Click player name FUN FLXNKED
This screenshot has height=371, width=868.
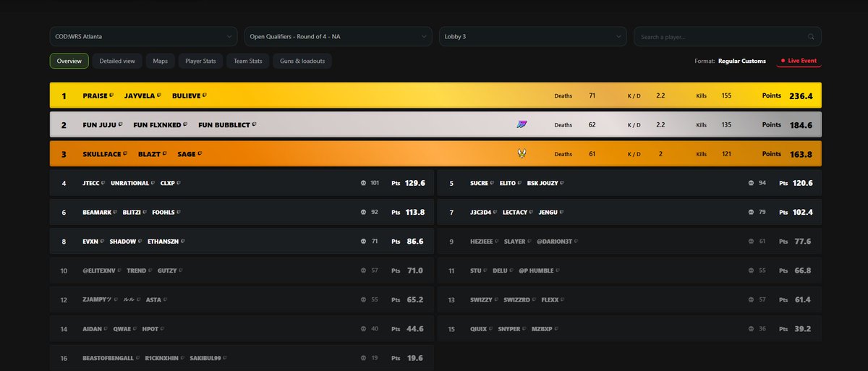coord(157,125)
